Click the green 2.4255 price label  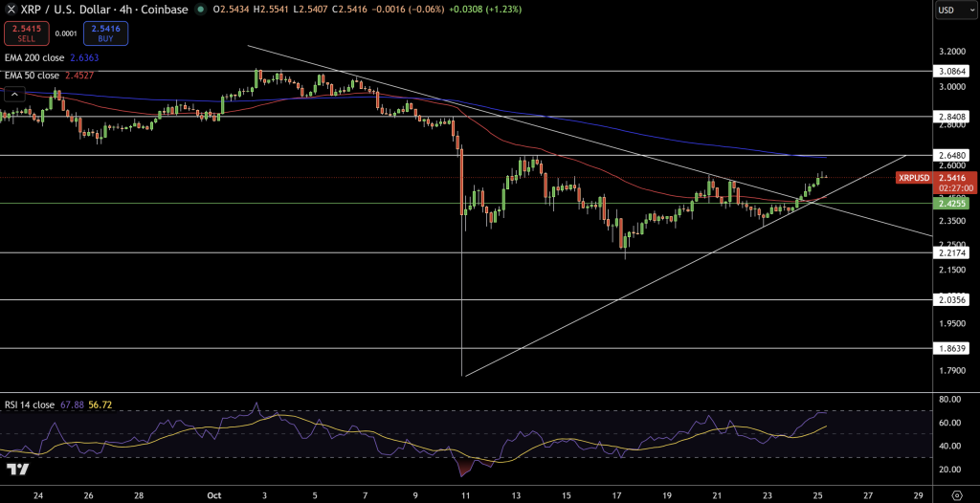coord(954,203)
